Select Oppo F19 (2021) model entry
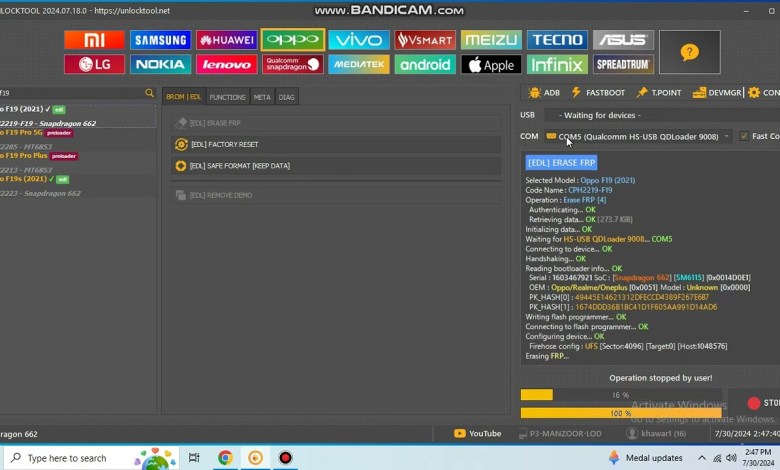This screenshot has height=470, width=780. tap(33, 109)
